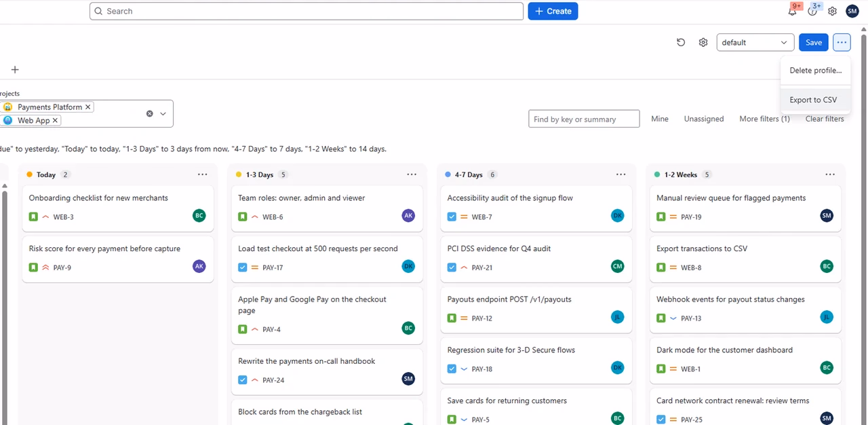Open card PCI DSS evidence for Q4 audit
Viewport: 868px width, 425px height.
click(536, 258)
